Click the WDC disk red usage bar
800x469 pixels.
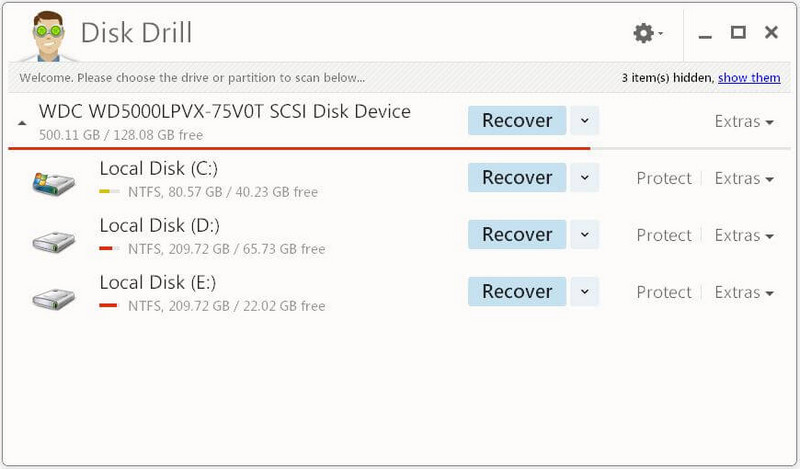[300, 148]
